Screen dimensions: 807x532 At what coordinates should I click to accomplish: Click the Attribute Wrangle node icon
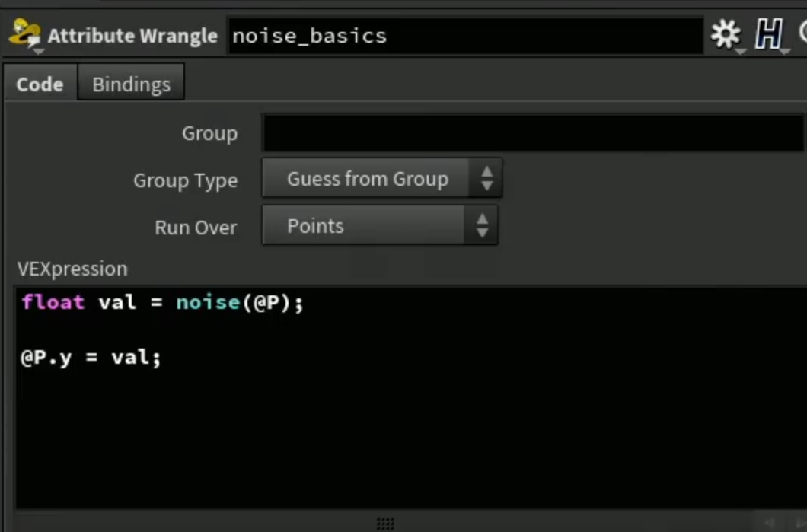pyautogui.click(x=24, y=34)
